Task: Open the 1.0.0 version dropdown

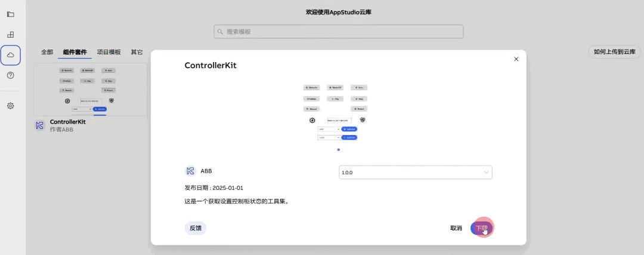Action: point(415,173)
